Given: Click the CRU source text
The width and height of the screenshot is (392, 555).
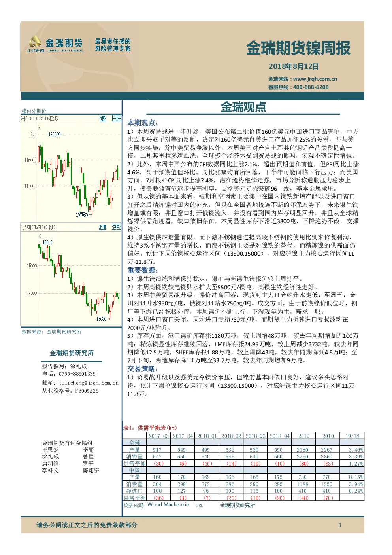Looking at the screenshot, I should pos(199,505).
